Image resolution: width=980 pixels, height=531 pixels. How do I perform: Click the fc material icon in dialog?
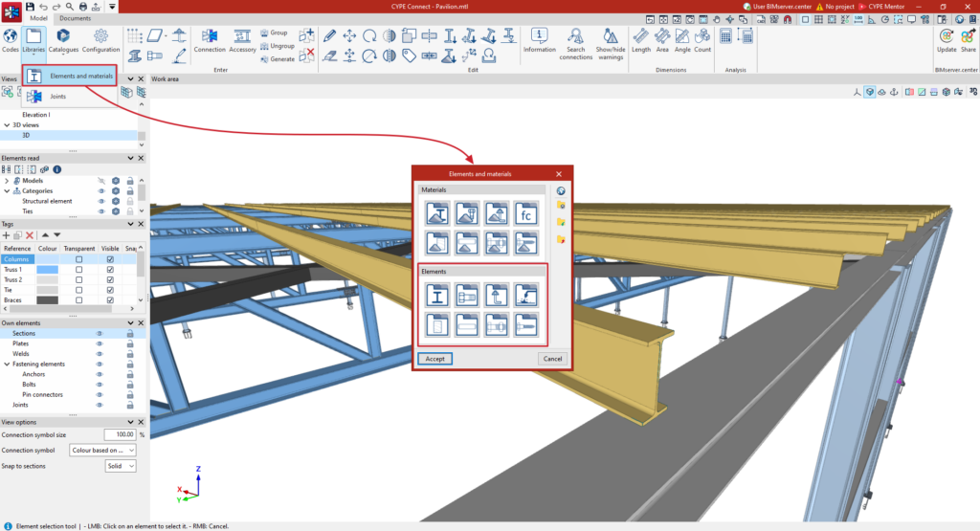tap(526, 213)
